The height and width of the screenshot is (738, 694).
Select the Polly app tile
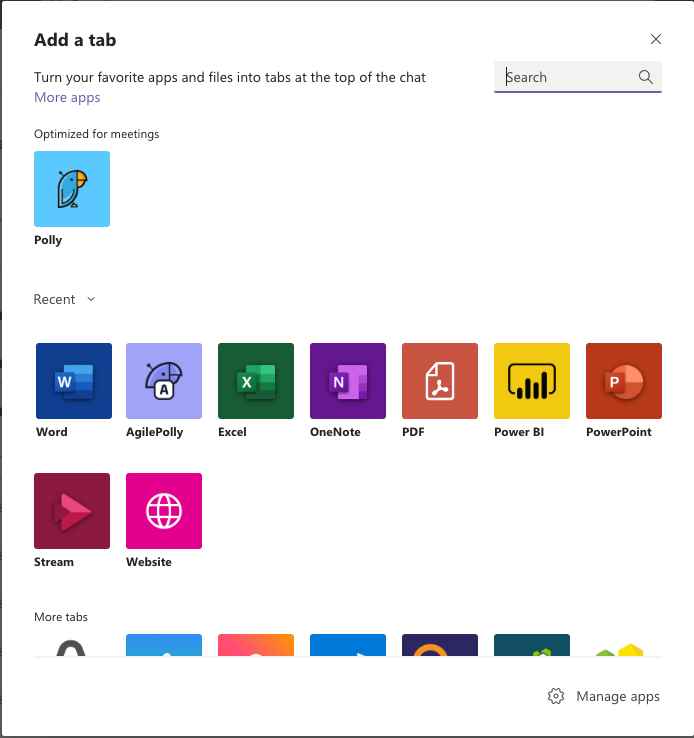(72, 189)
